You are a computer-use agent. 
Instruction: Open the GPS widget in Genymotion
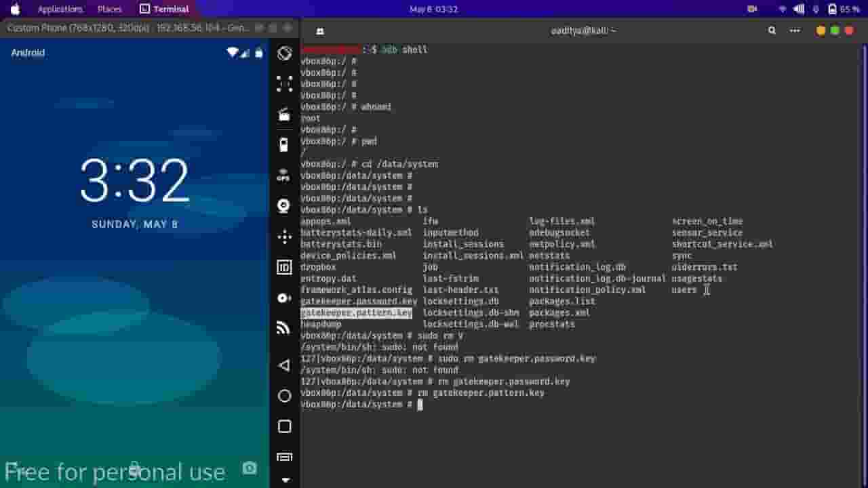tap(284, 175)
